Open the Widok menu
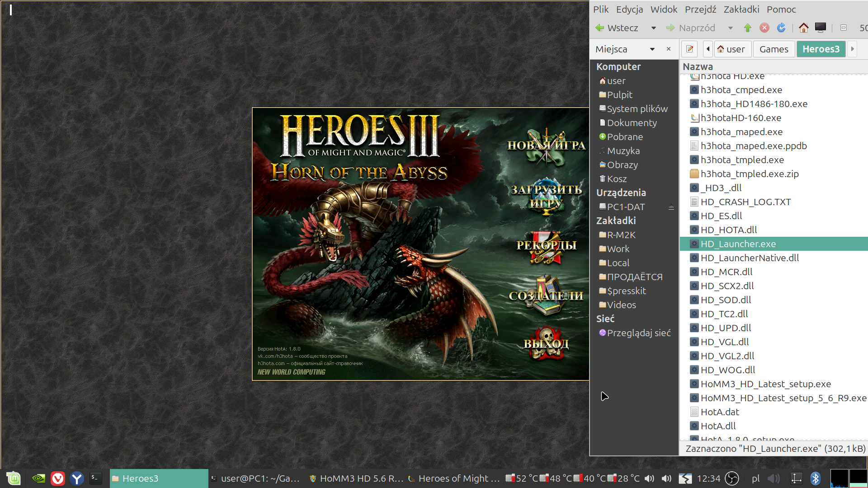Screen dimensions: 868x488 [x=664, y=9]
